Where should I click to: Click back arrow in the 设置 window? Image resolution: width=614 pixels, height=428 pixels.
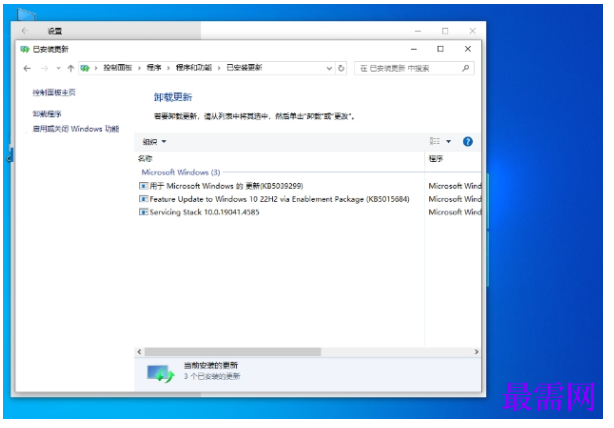tap(25, 31)
